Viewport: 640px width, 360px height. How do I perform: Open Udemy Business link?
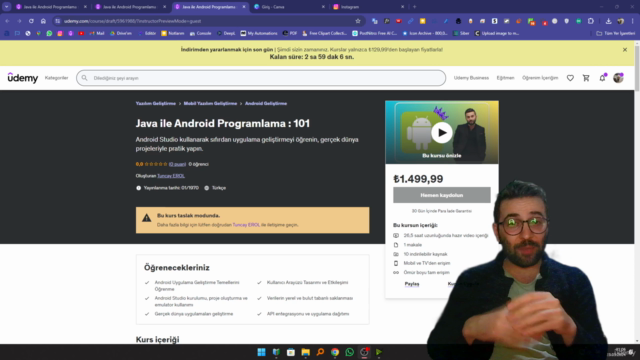point(471,78)
